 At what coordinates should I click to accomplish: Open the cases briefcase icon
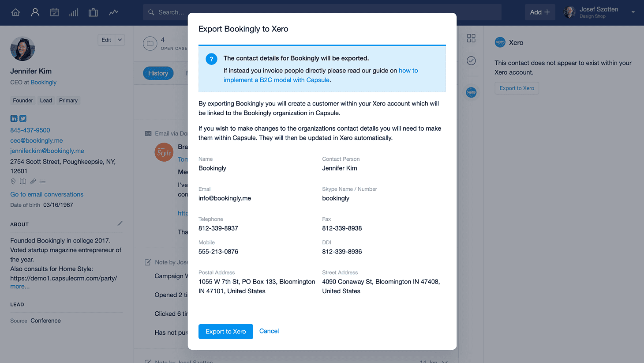pyautogui.click(x=93, y=12)
